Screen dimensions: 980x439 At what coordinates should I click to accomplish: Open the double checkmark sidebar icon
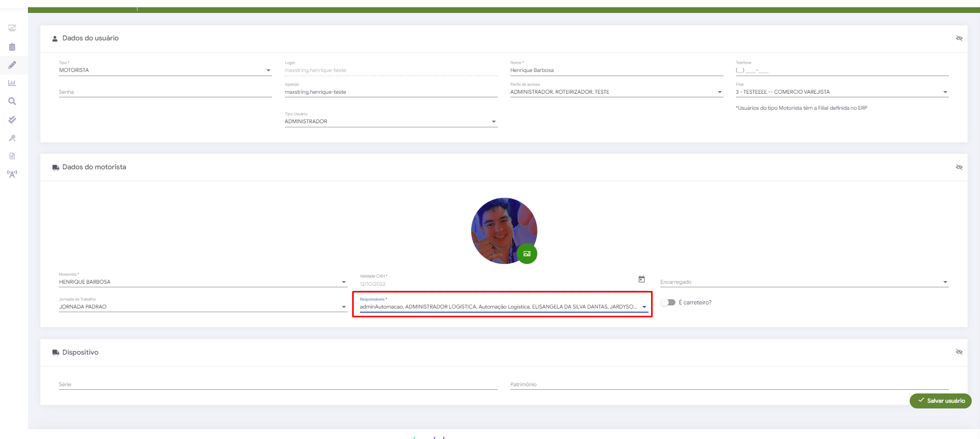pos(12,120)
